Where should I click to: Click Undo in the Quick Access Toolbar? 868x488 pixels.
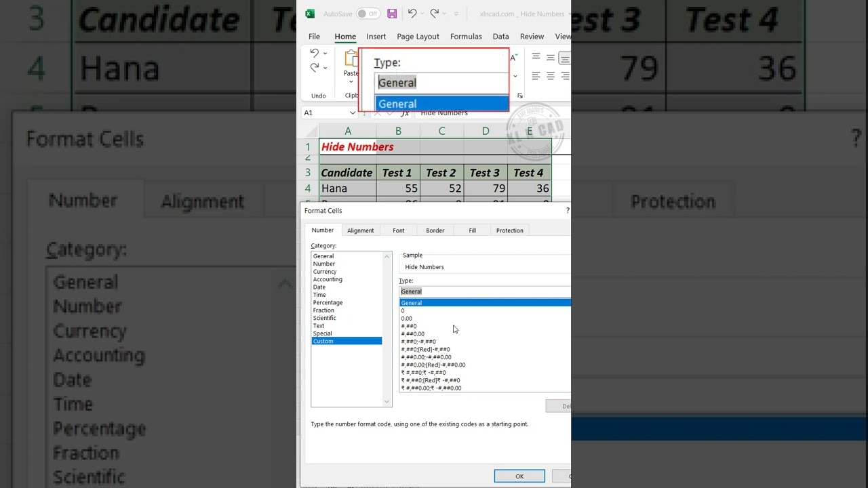point(412,14)
